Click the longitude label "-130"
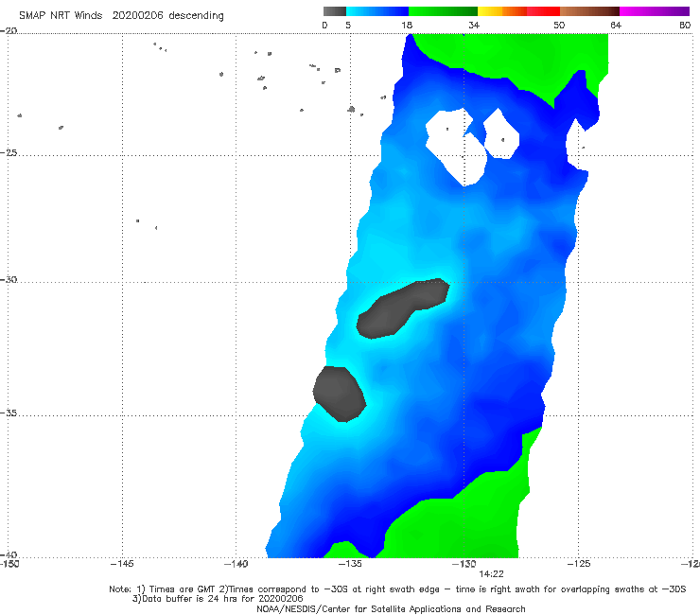 tap(464, 564)
